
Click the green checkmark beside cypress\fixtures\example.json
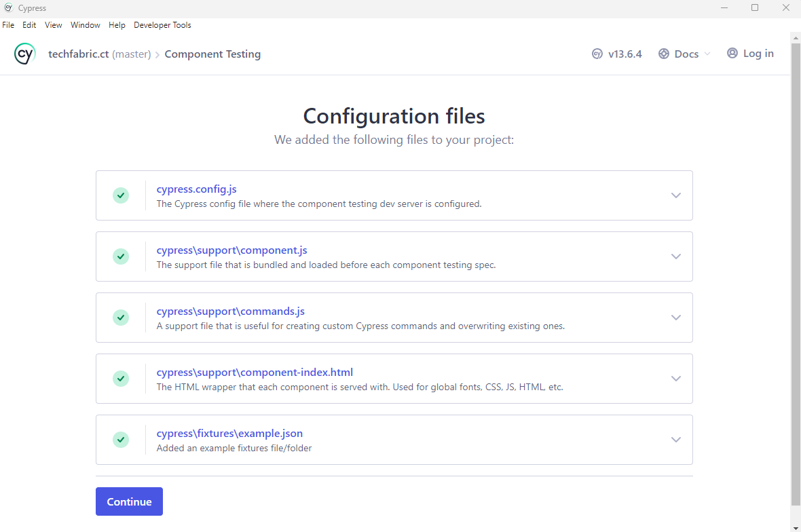tap(121, 440)
